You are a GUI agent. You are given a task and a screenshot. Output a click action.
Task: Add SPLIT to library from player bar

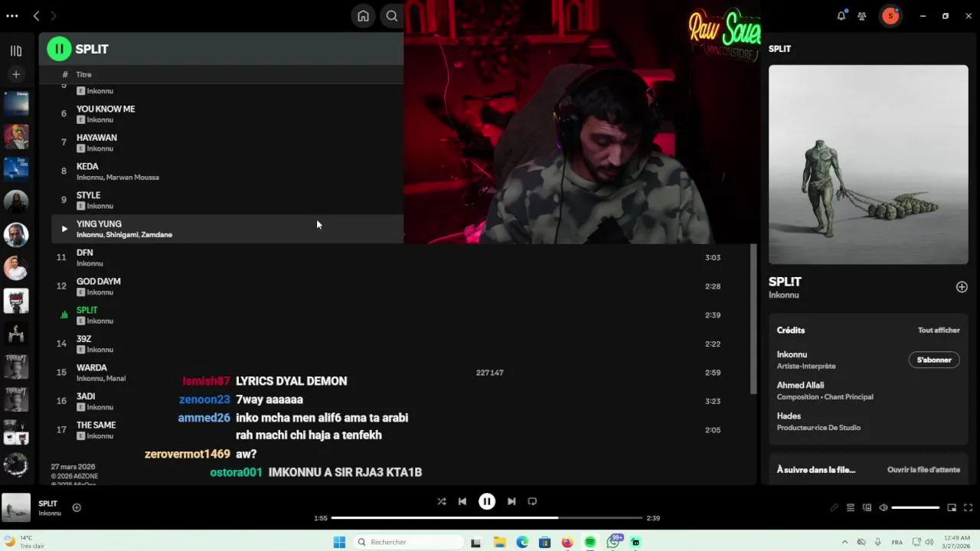point(77,507)
